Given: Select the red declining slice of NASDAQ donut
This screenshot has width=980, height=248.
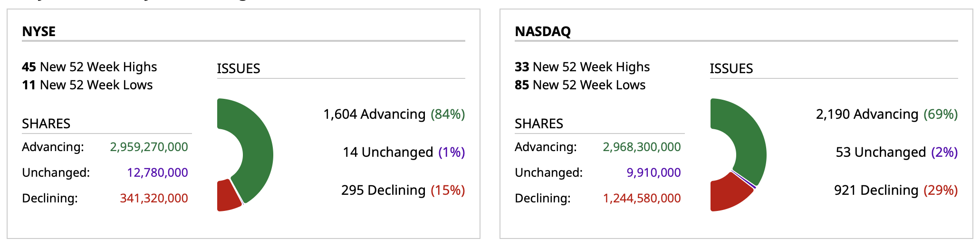Looking at the screenshot, I should pyautogui.click(x=727, y=194).
